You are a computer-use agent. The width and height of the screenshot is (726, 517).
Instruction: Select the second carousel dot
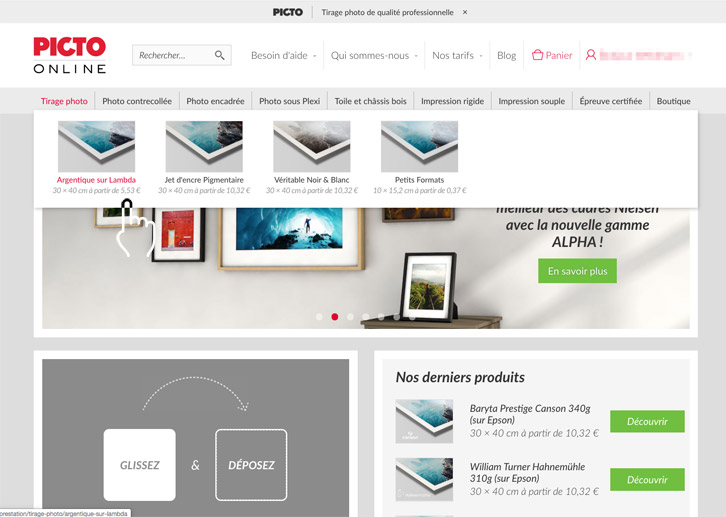[x=335, y=317]
